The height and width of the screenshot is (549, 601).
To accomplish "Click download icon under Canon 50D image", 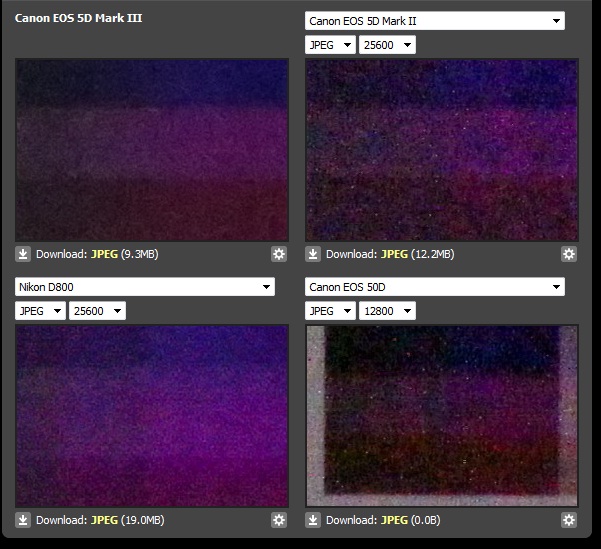I will (313, 520).
